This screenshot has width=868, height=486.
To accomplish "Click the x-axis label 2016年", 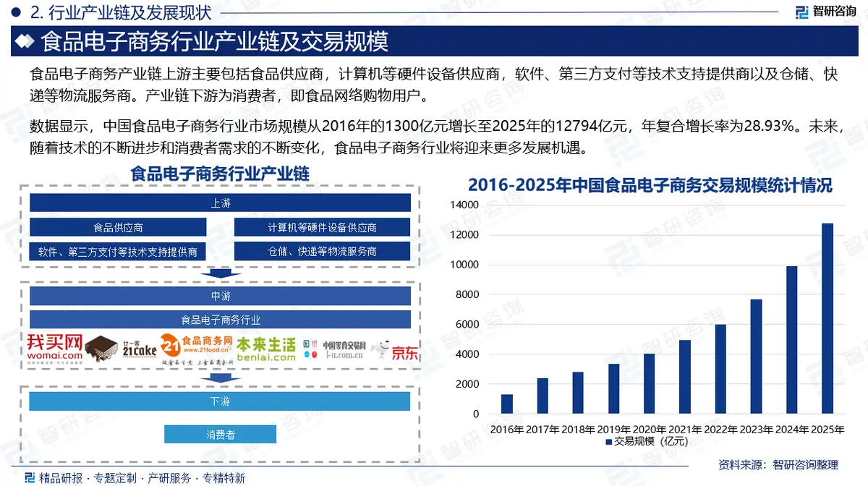I will click(x=506, y=429).
